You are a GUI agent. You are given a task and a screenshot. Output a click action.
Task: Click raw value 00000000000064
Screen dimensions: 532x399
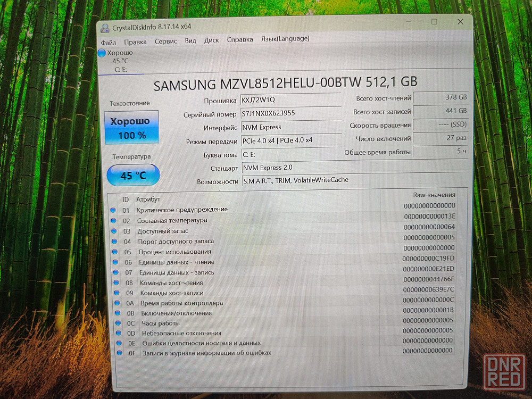click(x=429, y=227)
